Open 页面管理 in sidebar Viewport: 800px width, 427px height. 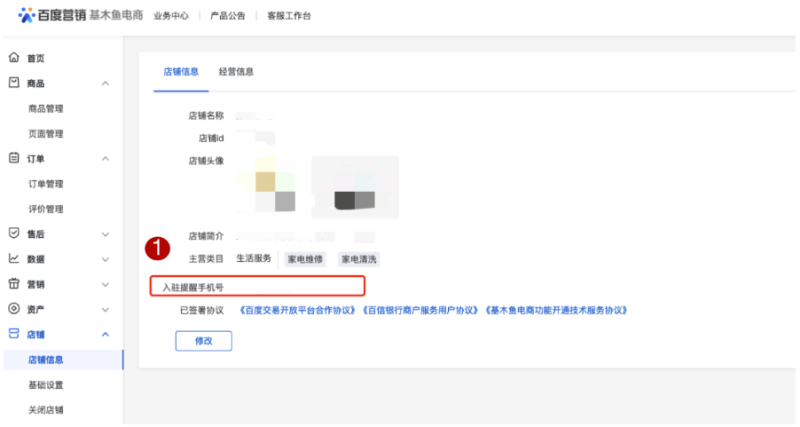(46, 134)
